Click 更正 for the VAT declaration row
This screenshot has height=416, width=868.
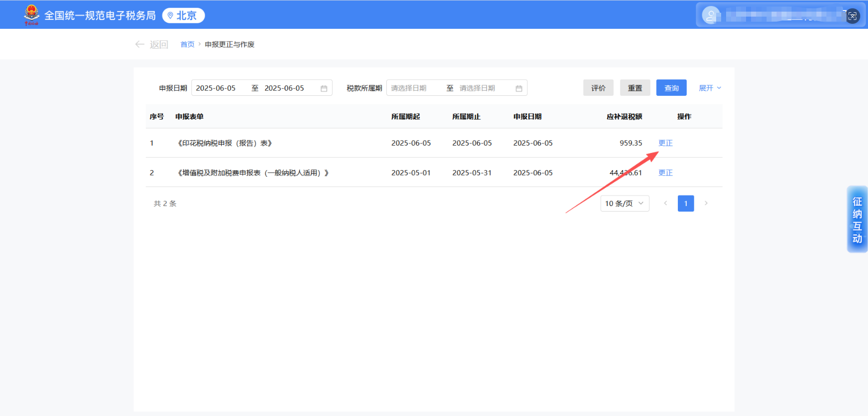pyautogui.click(x=665, y=172)
